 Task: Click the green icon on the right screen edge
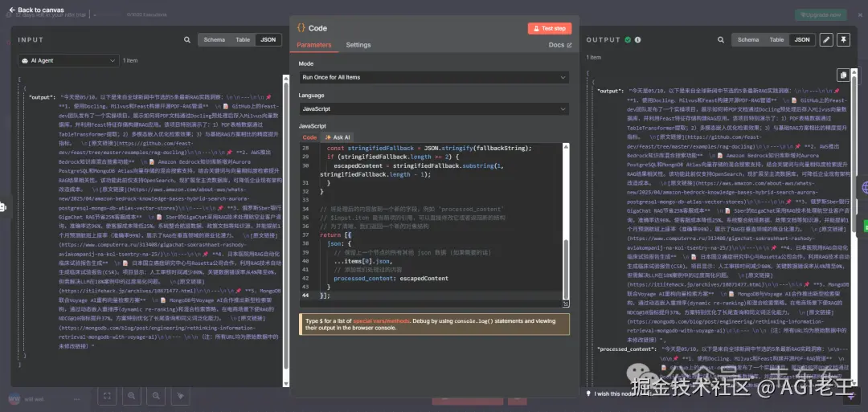(865, 225)
